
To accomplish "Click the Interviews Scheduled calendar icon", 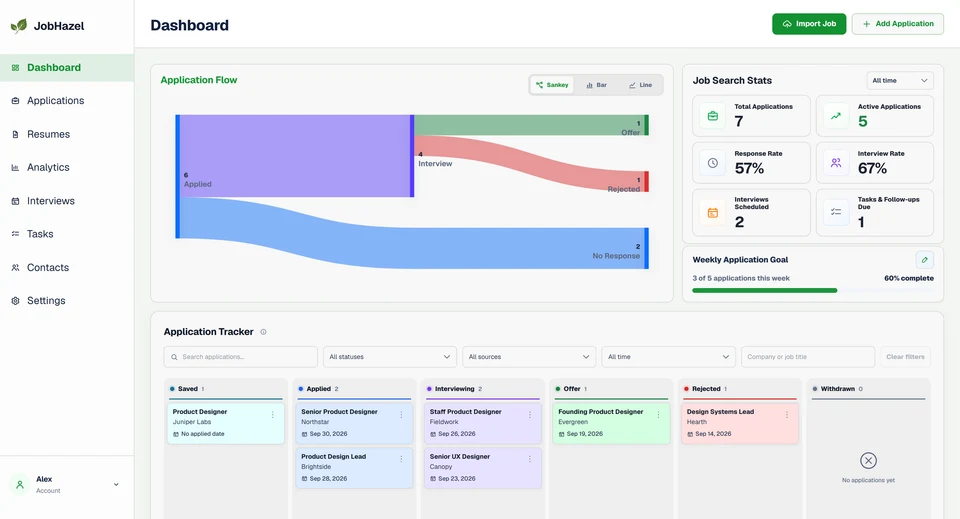I will pyautogui.click(x=713, y=212).
